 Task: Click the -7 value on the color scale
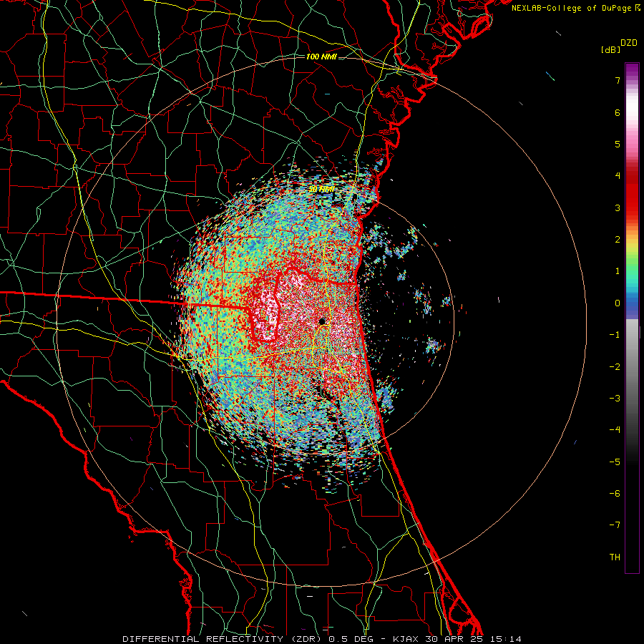615,525
